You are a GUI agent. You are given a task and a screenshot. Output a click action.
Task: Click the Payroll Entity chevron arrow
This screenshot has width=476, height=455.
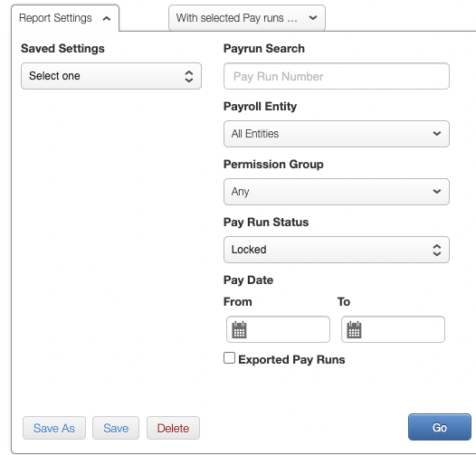point(437,134)
